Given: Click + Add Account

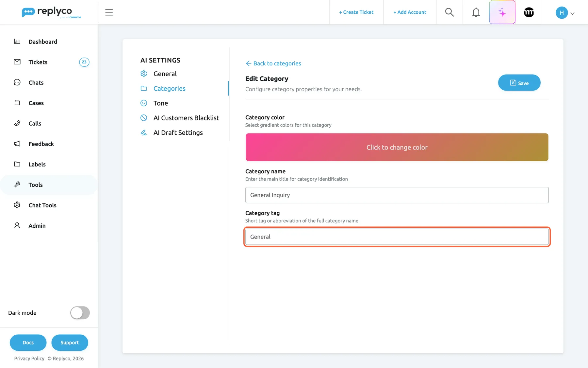Looking at the screenshot, I should (x=410, y=12).
